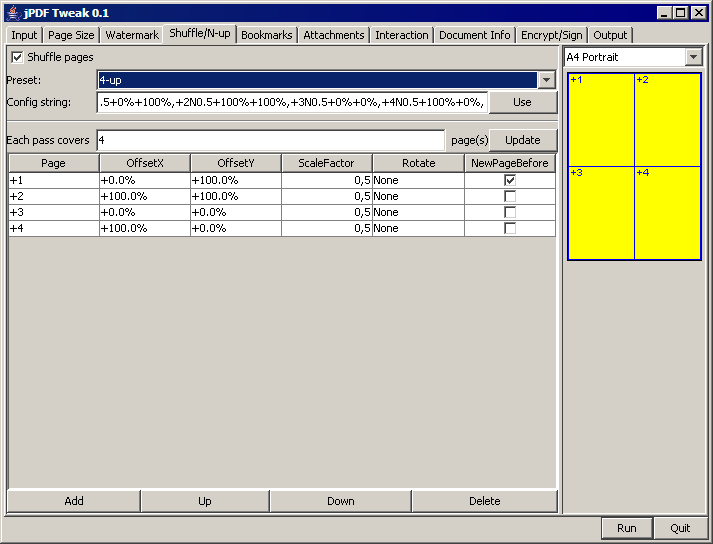
Task: Click the OffsetX column header
Action: click(x=145, y=163)
